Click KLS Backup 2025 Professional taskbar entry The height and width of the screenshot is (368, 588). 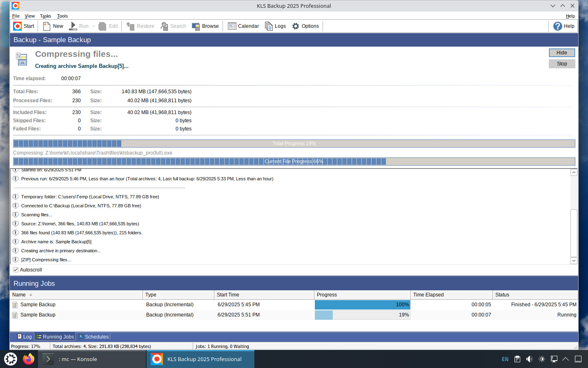coord(200,359)
